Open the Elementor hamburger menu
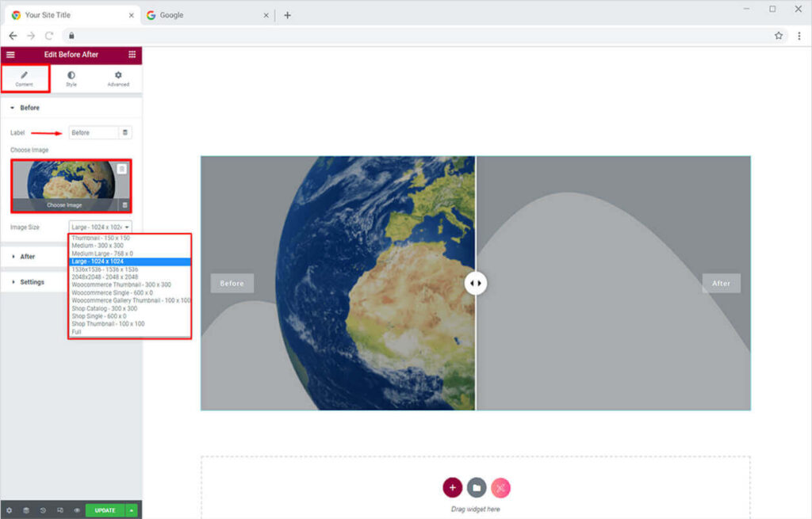Screen dimensions: 812x519 coord(10,55)
